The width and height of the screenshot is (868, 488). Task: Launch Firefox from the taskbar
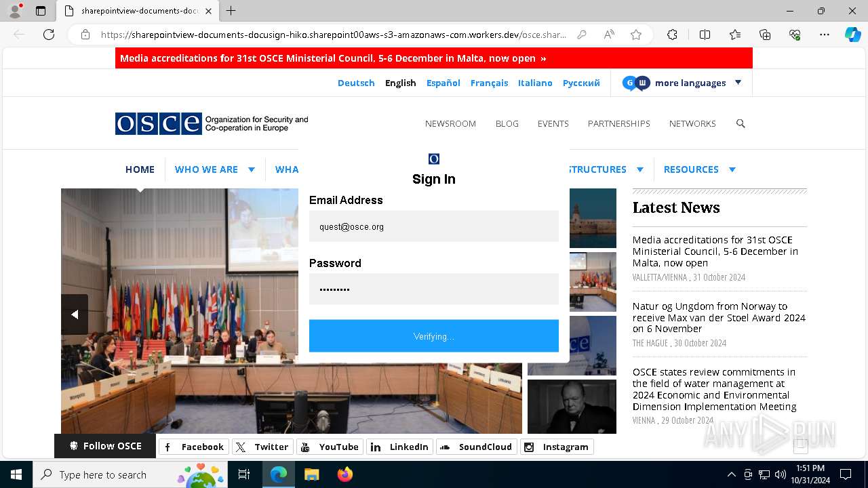tap(345, 474)
